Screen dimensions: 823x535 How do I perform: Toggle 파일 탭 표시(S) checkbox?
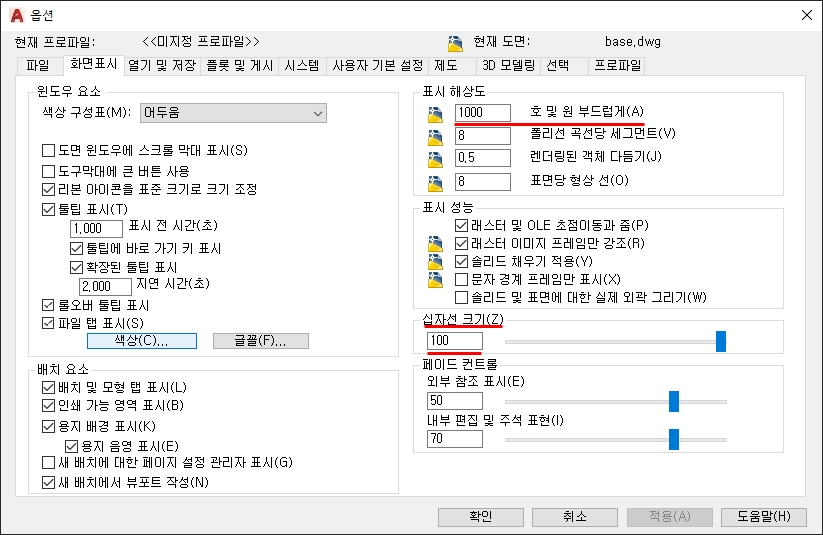[48, 323]
